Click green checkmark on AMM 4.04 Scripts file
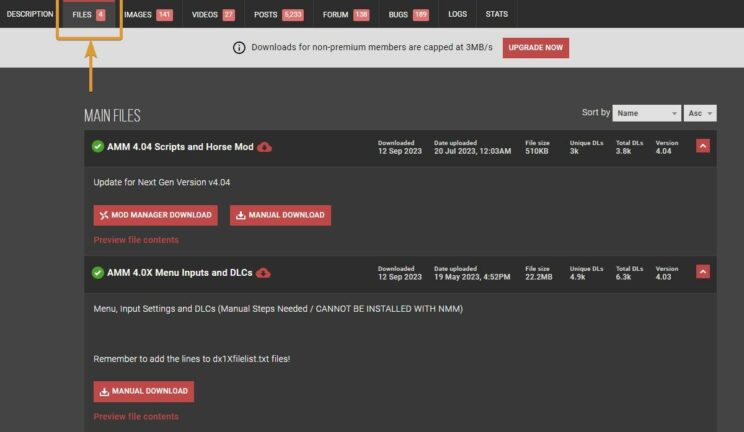This screenshot has height=432, width=744. (x=98, y=146)
